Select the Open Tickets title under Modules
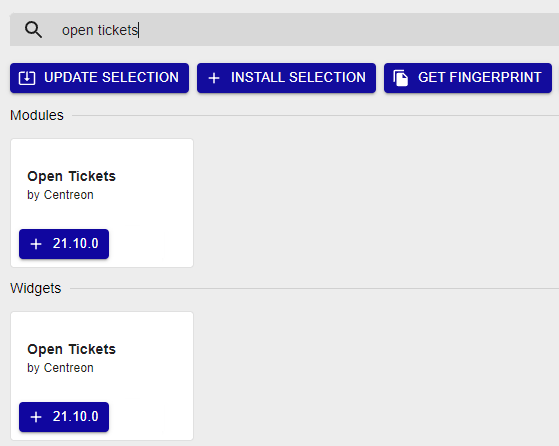This screenshot has height=446, width=559. 72,176
